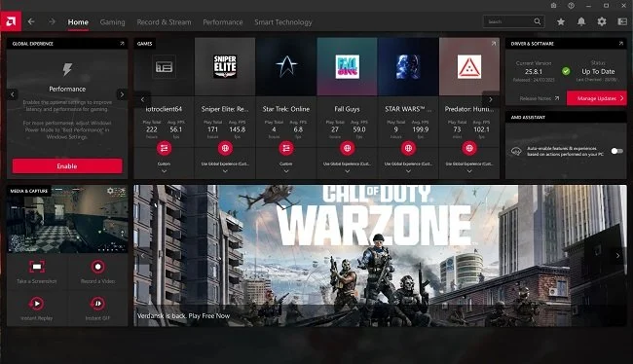Open the STAR WARS game tile

pyautogui.click(x=408, y=67)
